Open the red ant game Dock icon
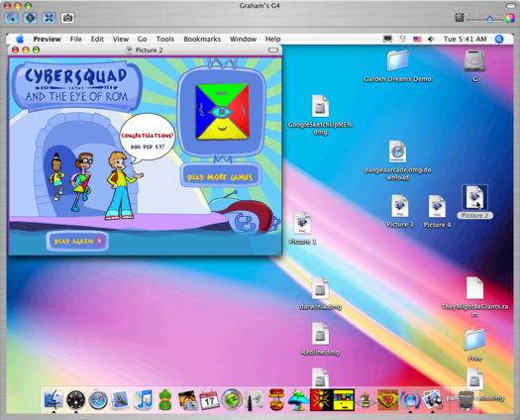Screen dimensions: 520x420 [x=321, y=400]
